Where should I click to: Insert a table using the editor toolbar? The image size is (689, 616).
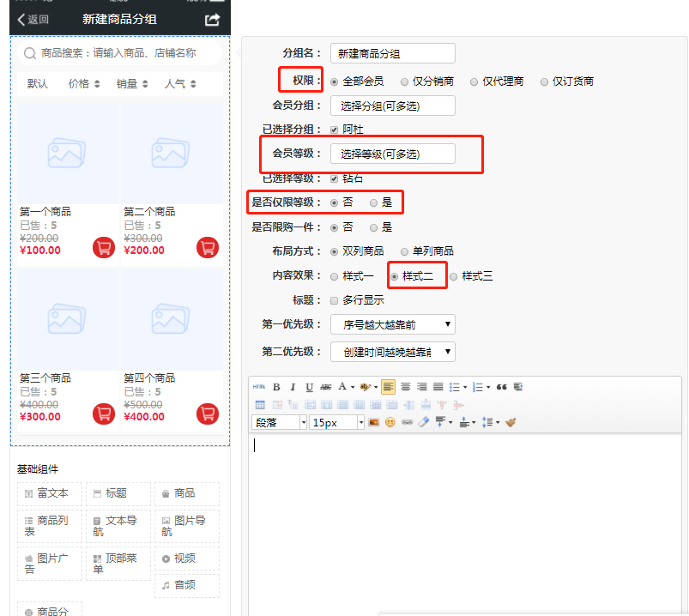(x=260, y=403)
